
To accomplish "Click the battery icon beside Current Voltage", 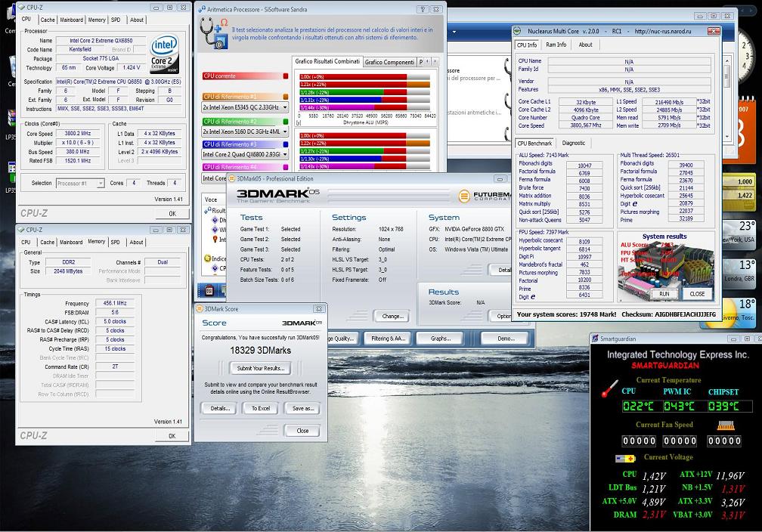I will tap(625, 458).
